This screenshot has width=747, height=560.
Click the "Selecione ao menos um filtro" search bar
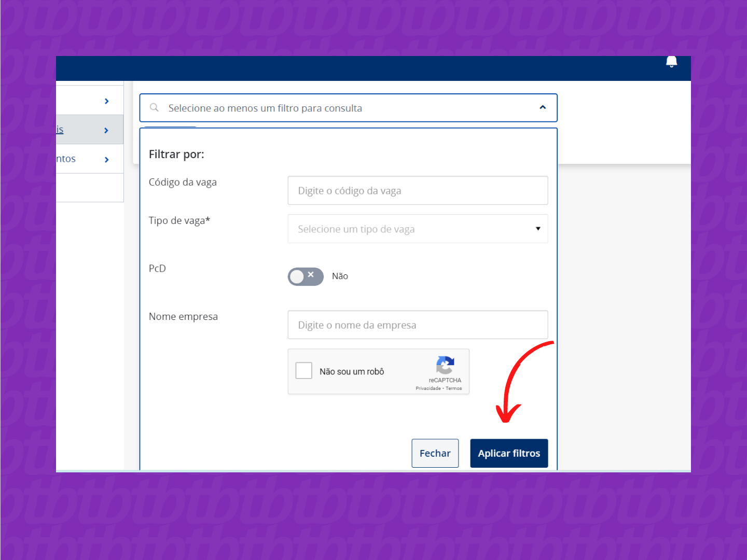(x=342, y=108)
